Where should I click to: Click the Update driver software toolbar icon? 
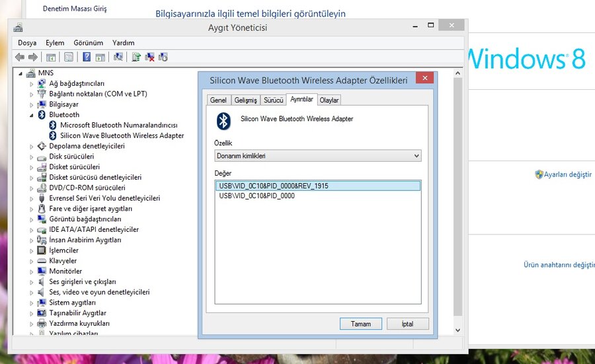pyautogui.click(x=136, y=57)
